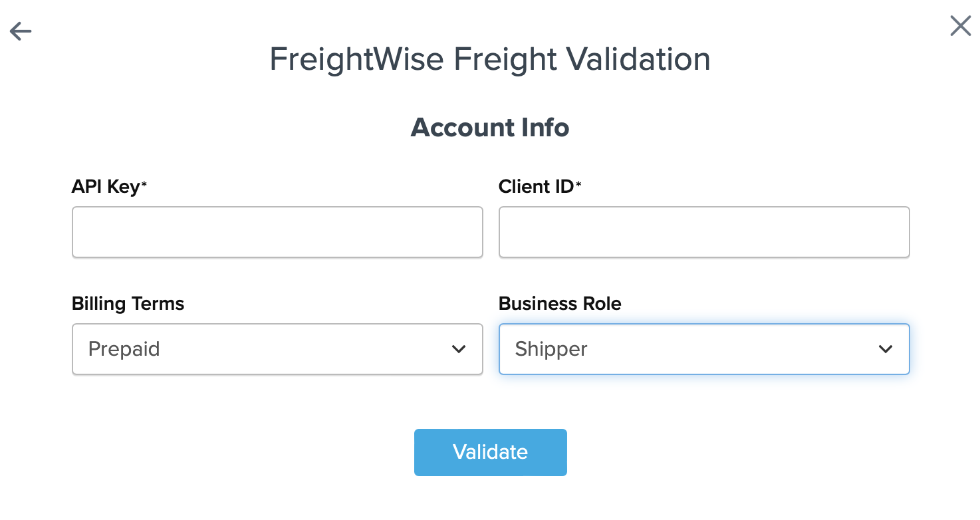The height and width of the screenshot is (520, 980).
Task: Click the chevron on the Business Role selector
Action: (886, 348)
